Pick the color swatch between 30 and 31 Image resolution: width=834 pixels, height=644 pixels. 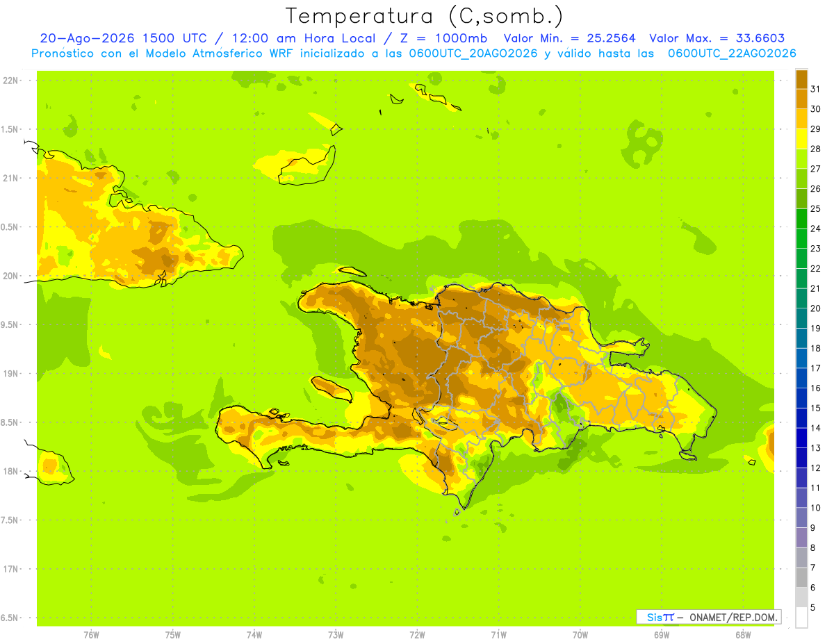tap(801, 98)
